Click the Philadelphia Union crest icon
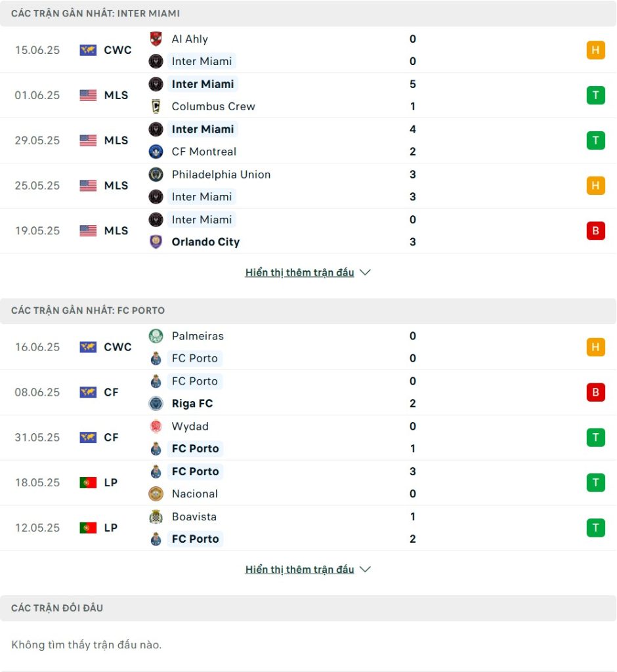Viewport: 617px width, 672px height. 156,175
